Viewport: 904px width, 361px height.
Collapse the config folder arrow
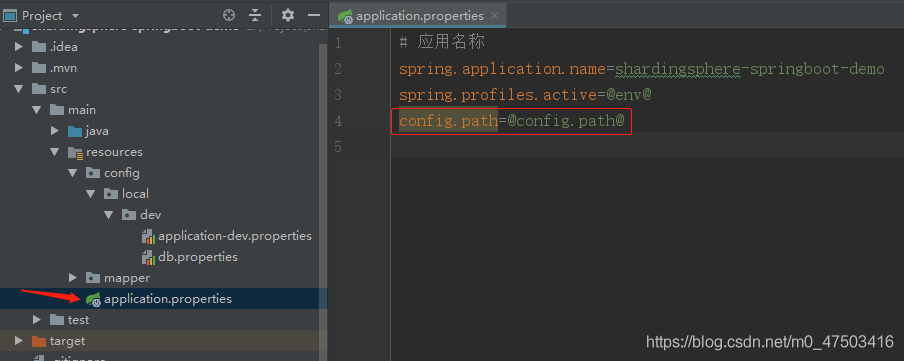pos(73,173)
